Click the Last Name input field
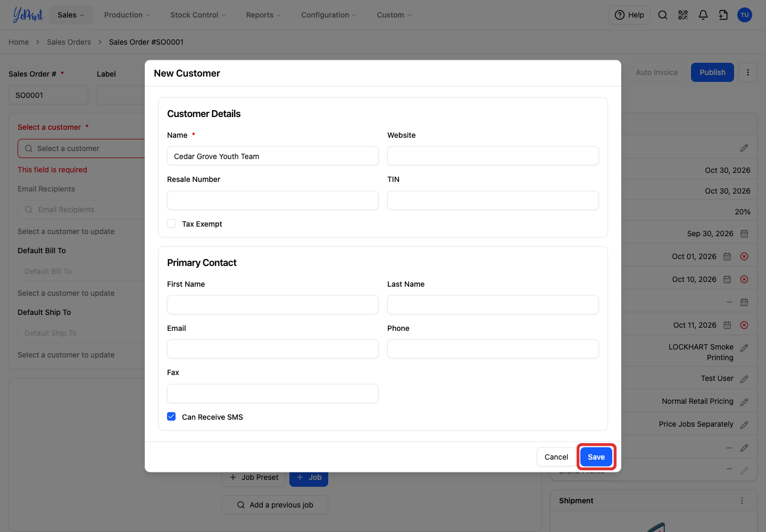Image resolution: width=766 pixels, height=532 pixels. (493, 305)
